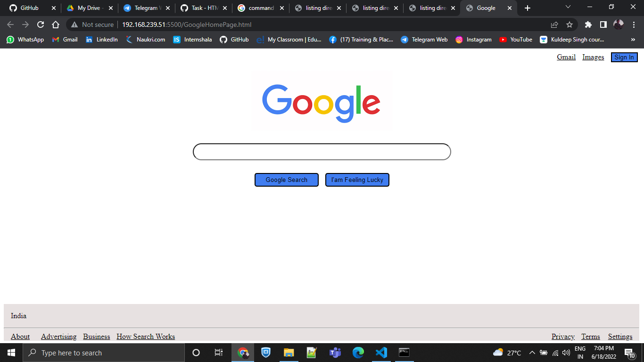Switch to the Telegram Web tab
Screen dimensions: 644x362
pyautogui.click(x=146, y=8)
